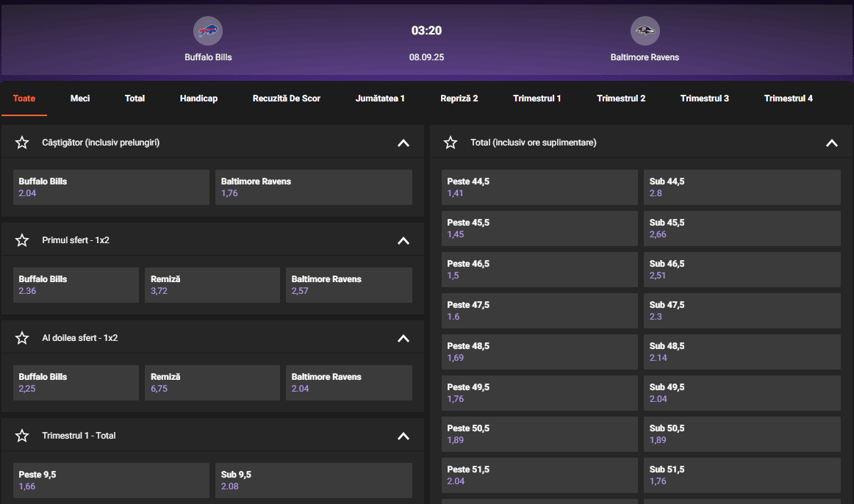854x504 pixels.
Task: Select Peste 46,5 total odds
Action: point(539,270)
